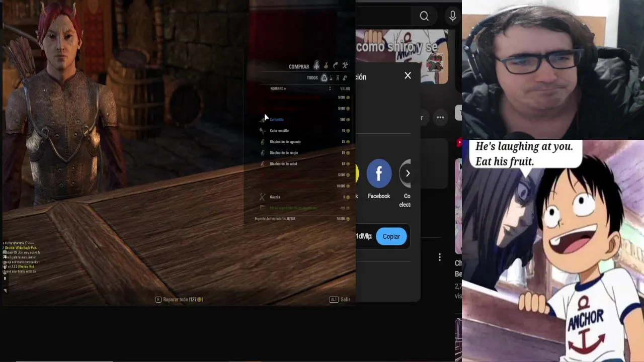Click the YouTube search magnifier icon

coord(424,16)
